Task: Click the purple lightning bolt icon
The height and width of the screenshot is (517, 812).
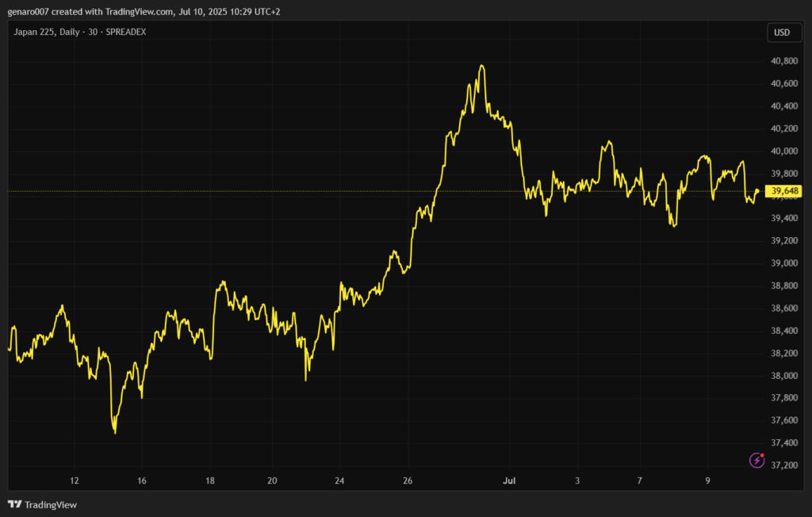Action: click(x=756, y=460)
